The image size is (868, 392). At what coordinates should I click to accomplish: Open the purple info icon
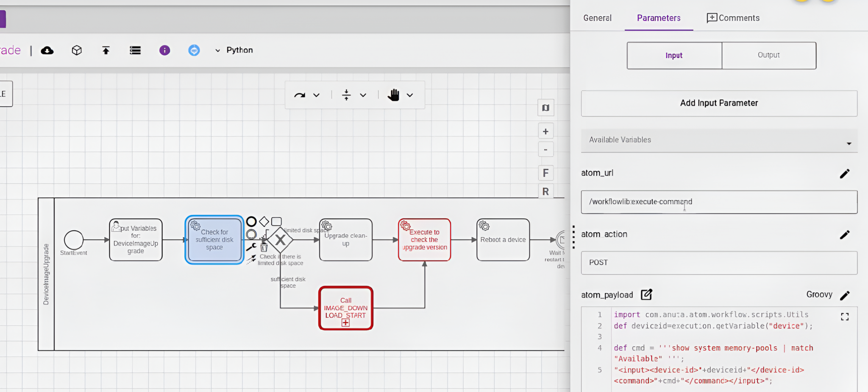pyautogui.click(x=164, y=50)
